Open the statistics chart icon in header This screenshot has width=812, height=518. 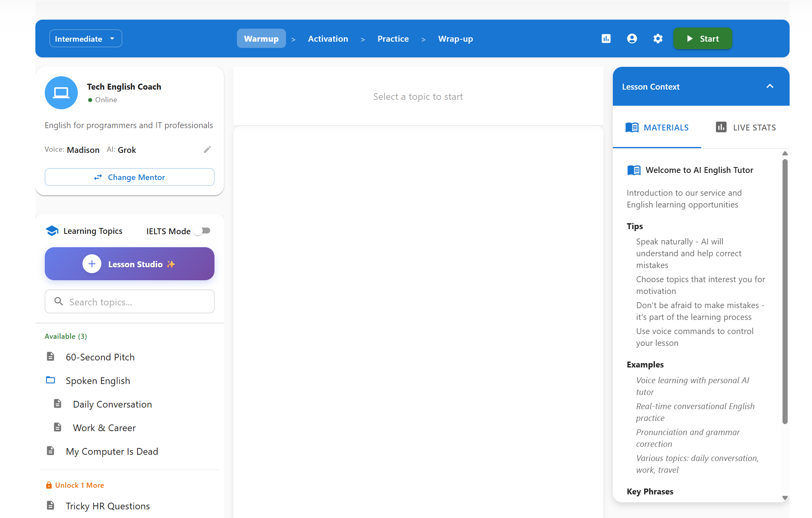(606, 39)
